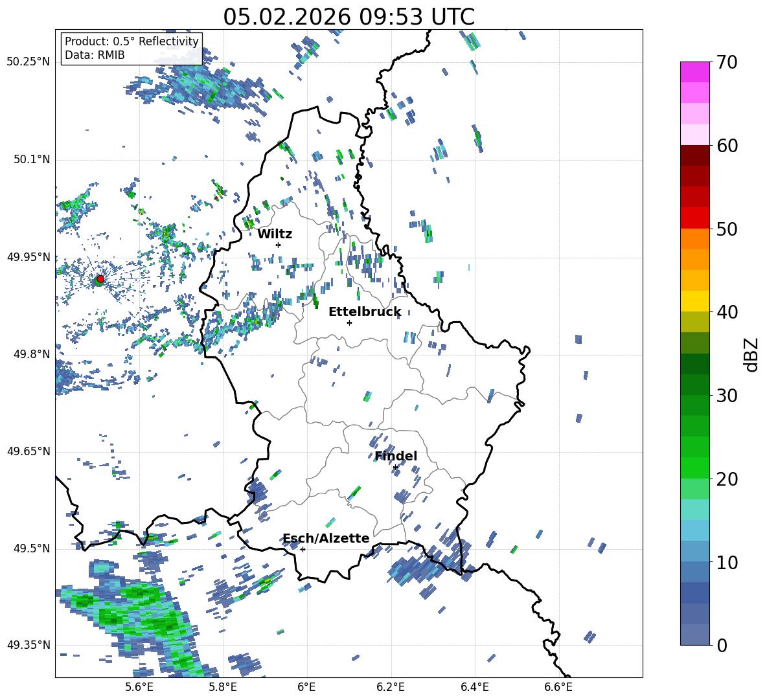Image resolution: width=767 pixels, height=700 pixels.
Task: Click the bright red 50 dBZ colorbar segment
Action: (694, 218)
